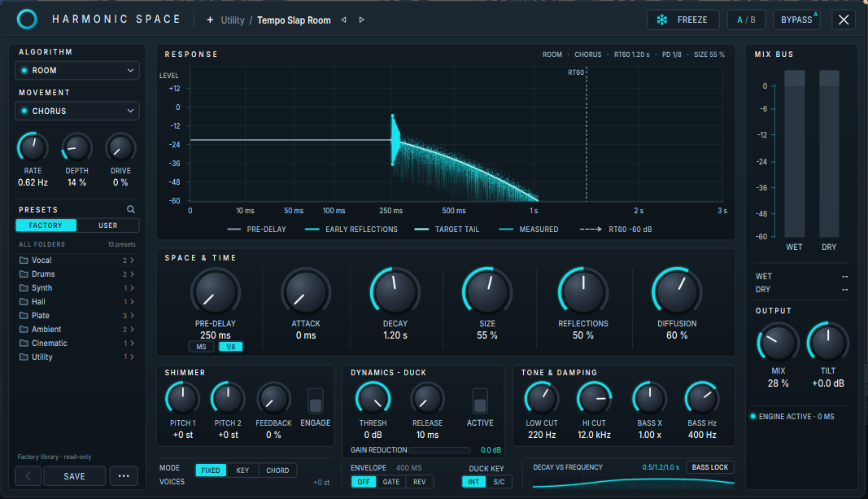Expand the Drums folder chevron

(x=132, y=274)
